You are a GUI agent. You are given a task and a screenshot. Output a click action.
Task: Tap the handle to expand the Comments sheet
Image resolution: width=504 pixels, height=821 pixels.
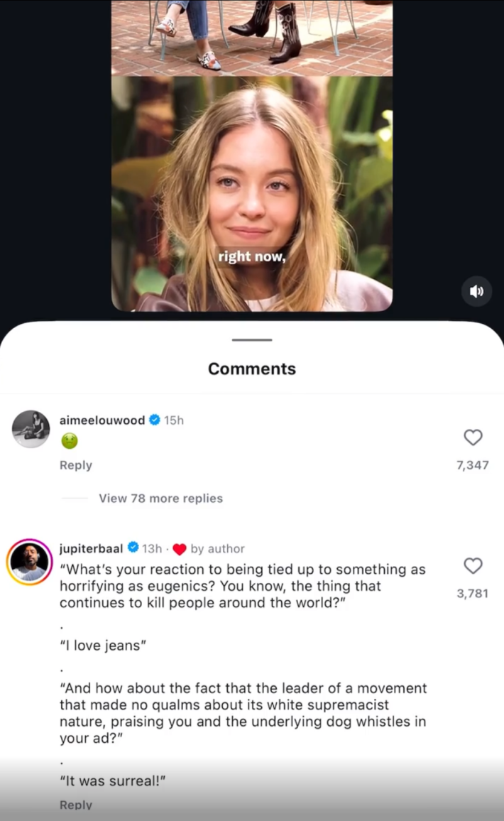point(251,340)
